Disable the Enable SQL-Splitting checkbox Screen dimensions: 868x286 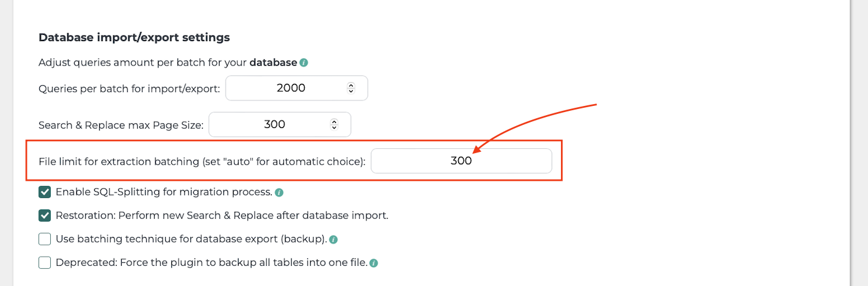click(x=45, y=192)
